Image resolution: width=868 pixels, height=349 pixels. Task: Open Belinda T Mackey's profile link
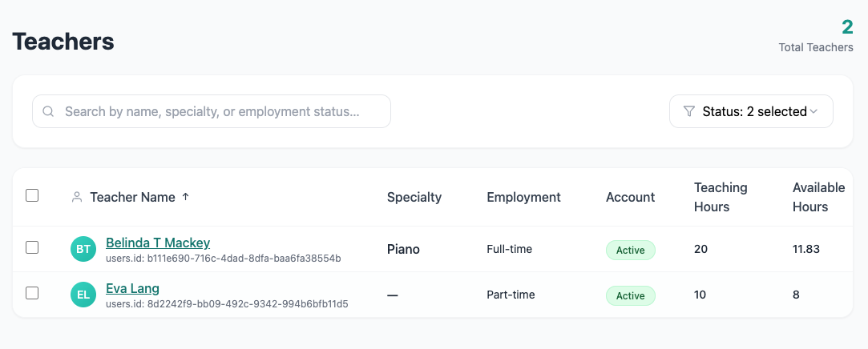pyautogui.click(x=158, y=243)
